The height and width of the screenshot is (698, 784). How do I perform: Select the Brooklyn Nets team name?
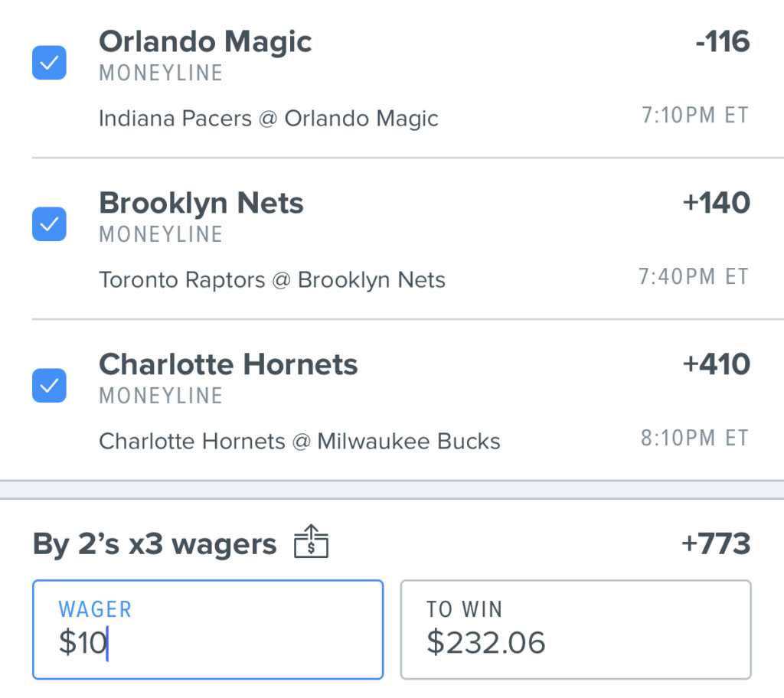(201, 203)
